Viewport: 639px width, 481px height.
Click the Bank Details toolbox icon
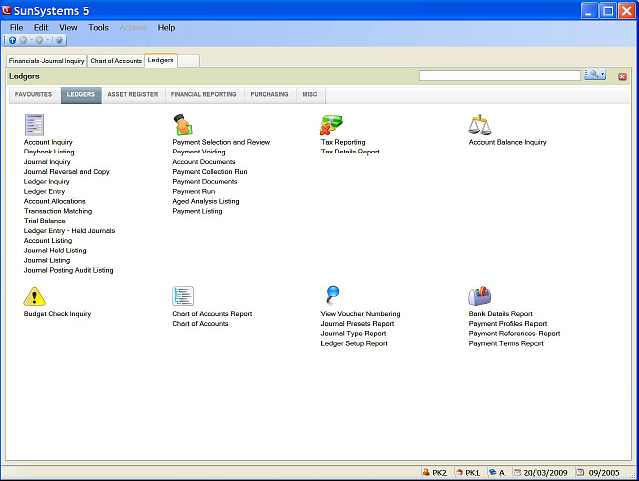[480, 296]
